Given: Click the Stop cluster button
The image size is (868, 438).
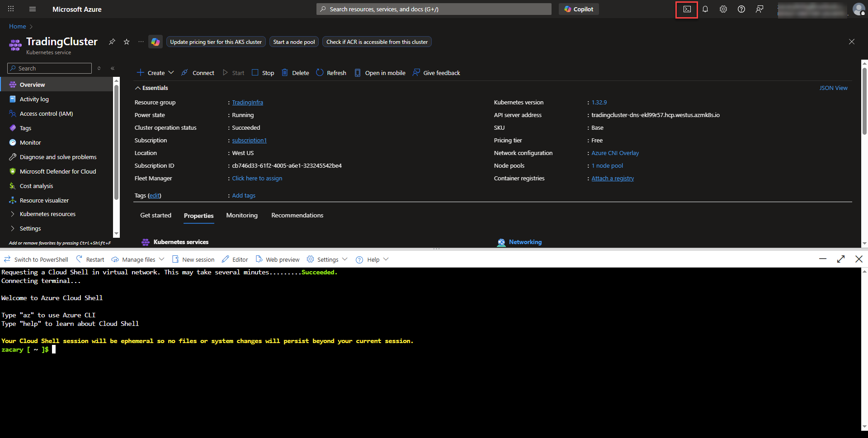Looking at the screenshot, I should pyautogui.click(x=263, y=73).
